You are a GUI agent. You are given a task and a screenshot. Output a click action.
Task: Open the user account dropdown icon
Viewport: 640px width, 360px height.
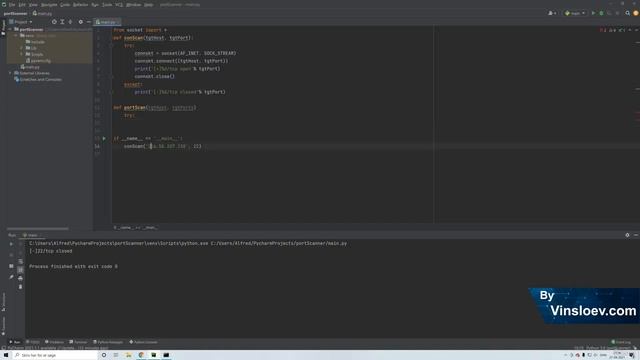pyautogui.click(x=552, y=13)
